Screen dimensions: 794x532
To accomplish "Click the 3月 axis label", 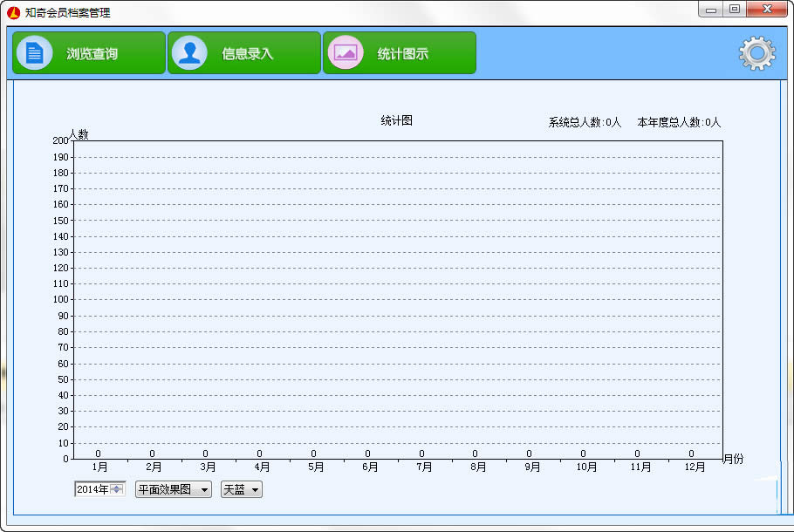I will point(208,467).
